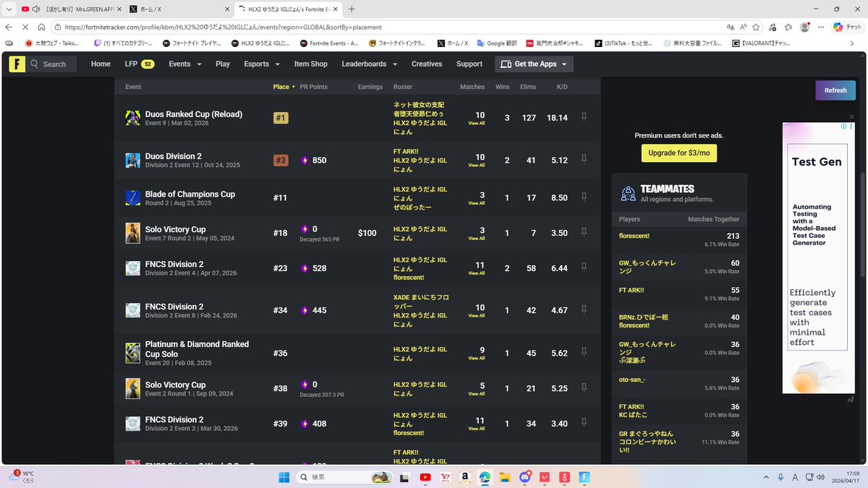
Task: Open Support in site navigation
Action: pos(469,64)
